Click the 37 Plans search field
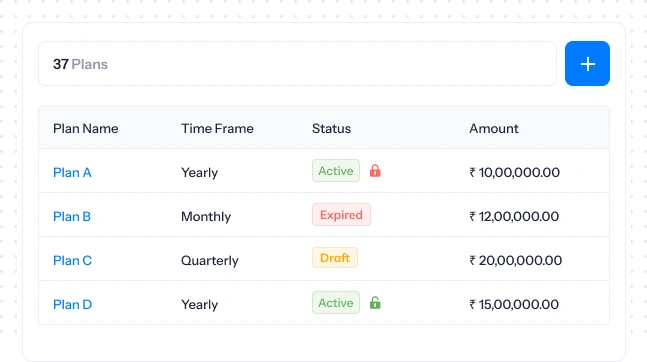 [298, 64]
